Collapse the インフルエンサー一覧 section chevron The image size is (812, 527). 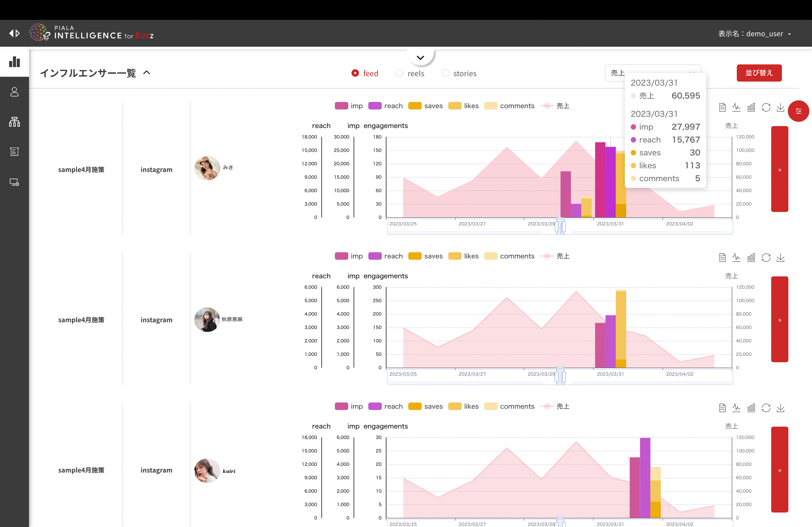147,73
